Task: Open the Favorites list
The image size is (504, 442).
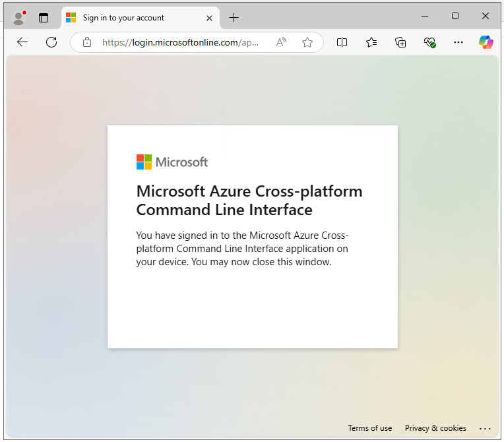Action: pyautogui.click(x=371, y=42)
